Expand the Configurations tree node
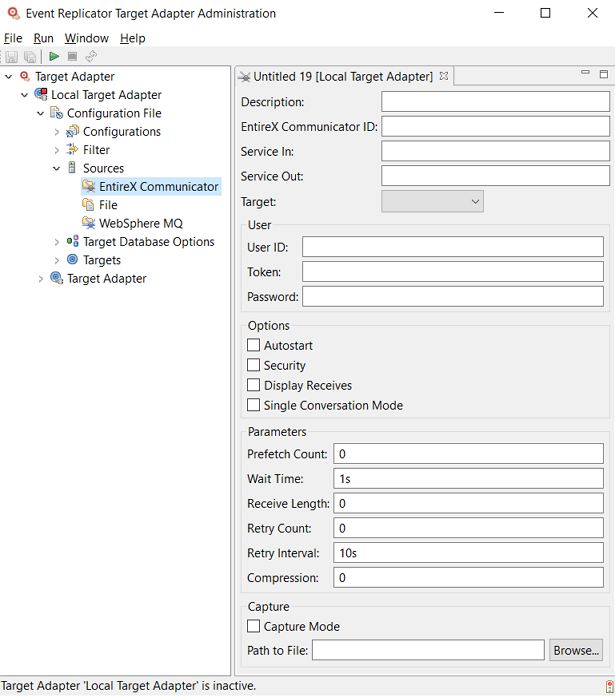Viewport: 615px width, 697px height. coord(57,132)
